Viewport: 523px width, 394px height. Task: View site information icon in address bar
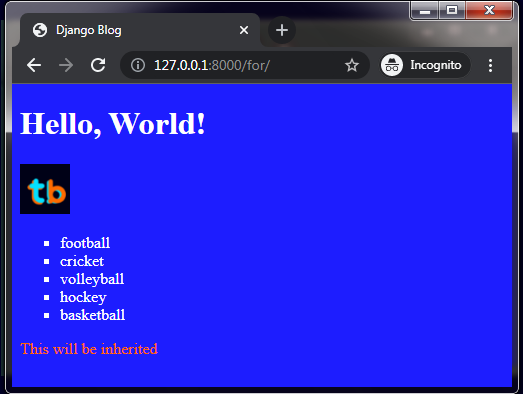[138, 65]
